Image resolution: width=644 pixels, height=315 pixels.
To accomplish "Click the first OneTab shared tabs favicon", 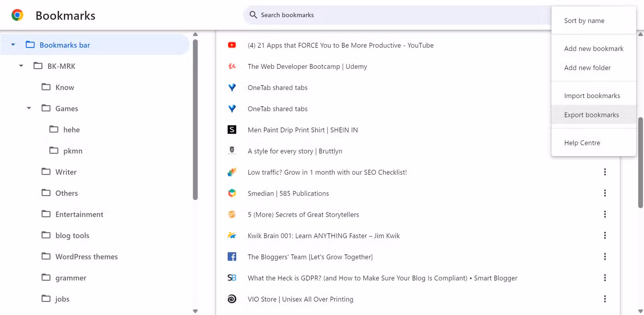I will tap(232, 88).
